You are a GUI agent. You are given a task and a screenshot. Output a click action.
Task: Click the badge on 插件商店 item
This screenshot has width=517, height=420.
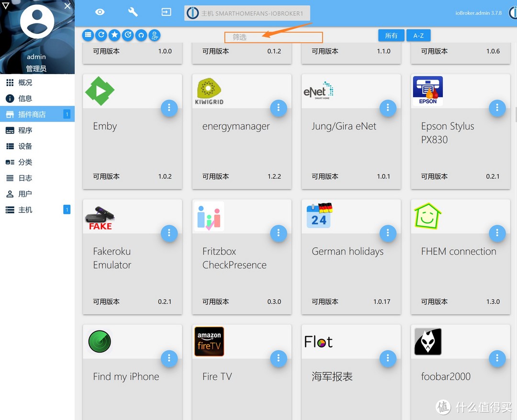point(67,114)
